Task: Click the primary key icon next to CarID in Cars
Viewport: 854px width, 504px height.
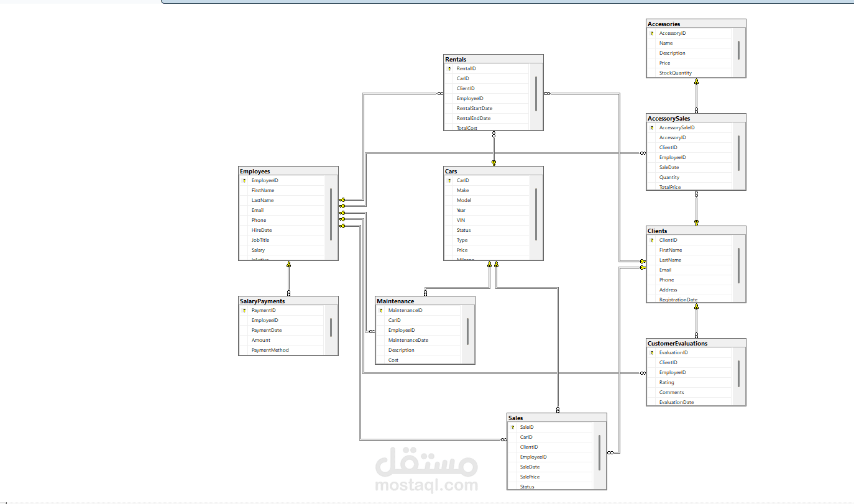Action: click(x=449, y=180)
